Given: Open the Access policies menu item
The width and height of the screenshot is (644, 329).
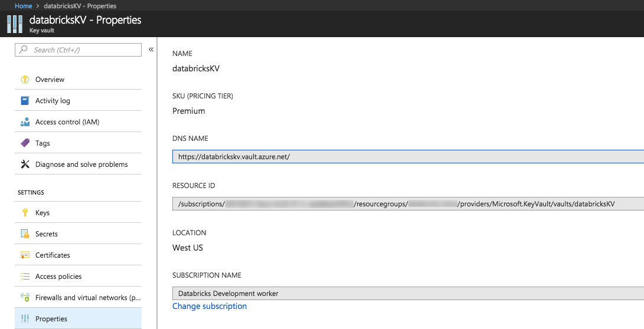Looking at the screenshot, I should click(58, 277).
